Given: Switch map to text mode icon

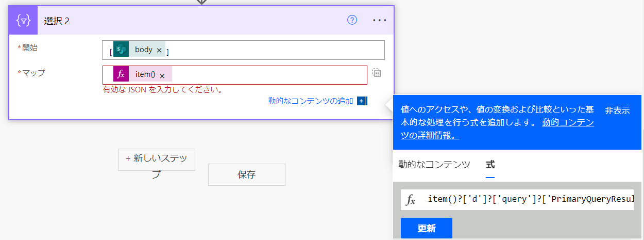Looking at the screenshot, I should (x=377, y=73).
